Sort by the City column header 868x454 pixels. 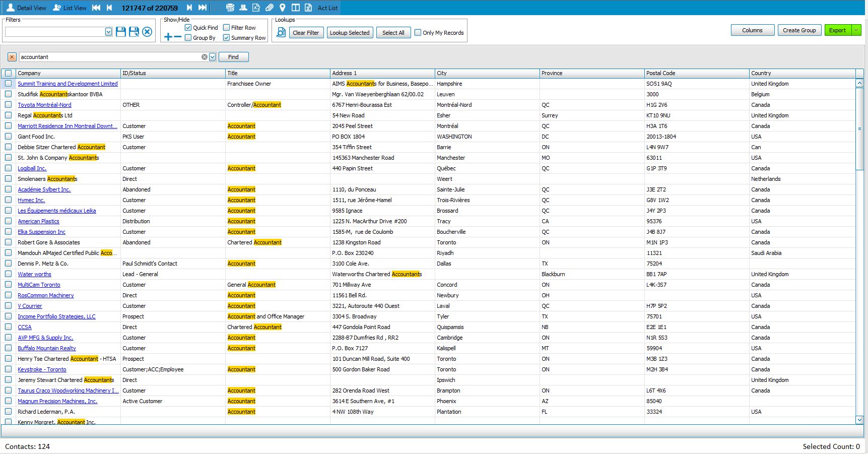coord(487,73)
